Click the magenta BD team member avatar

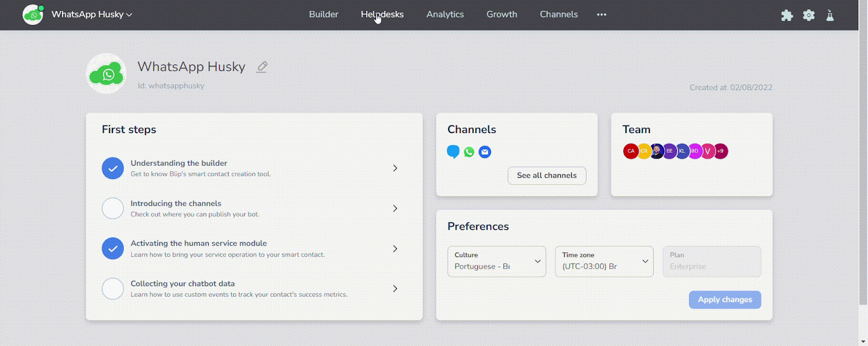pos(695,151)
